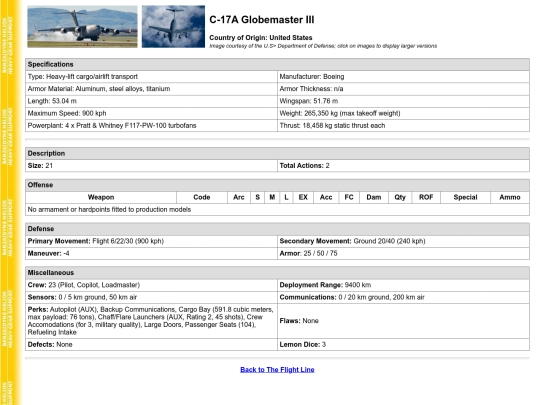Viewport: 540px width, 405px height.
Task: Select Flaws: None cell
Action: coord(403,321)
